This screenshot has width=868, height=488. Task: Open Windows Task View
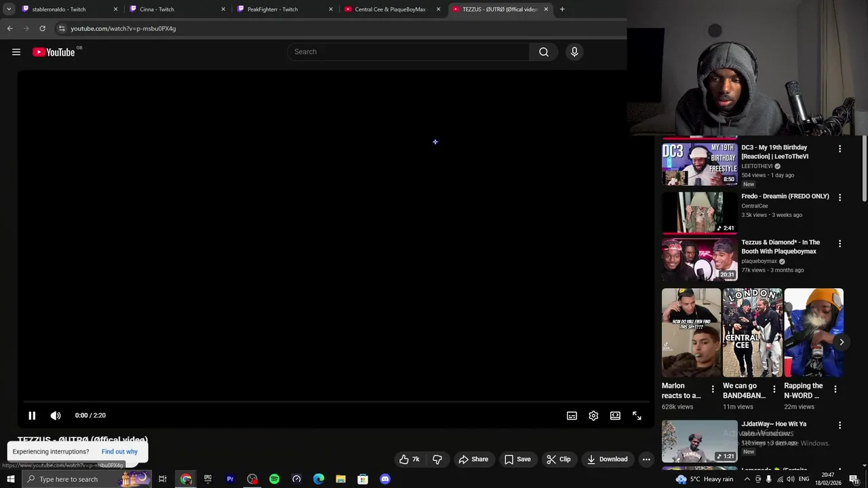(x=163, y=479)
